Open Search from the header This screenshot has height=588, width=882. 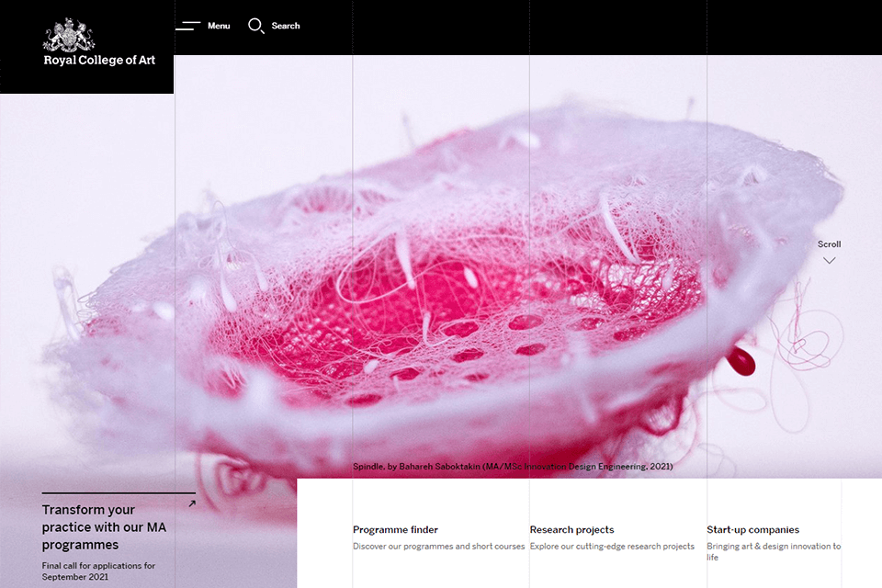286,26
